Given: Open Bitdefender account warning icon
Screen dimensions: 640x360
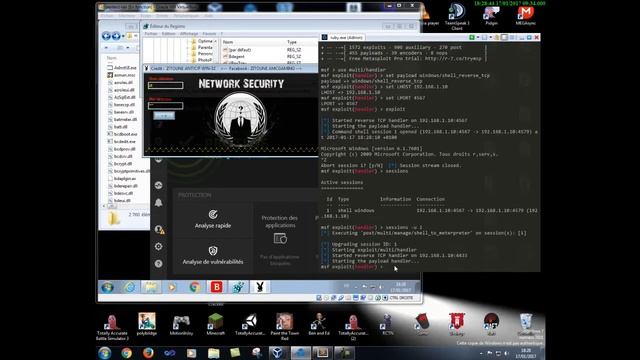Looking at the screenshot, I should (x=159, y=230).
